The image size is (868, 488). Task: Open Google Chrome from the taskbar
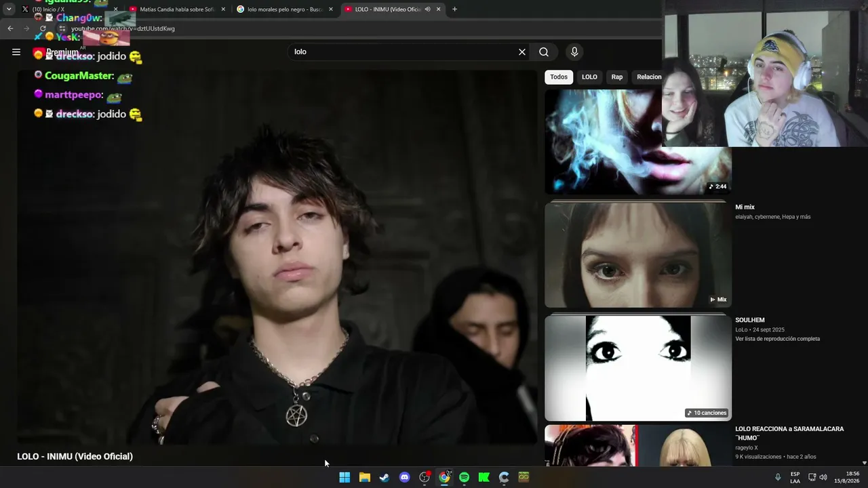444,477
